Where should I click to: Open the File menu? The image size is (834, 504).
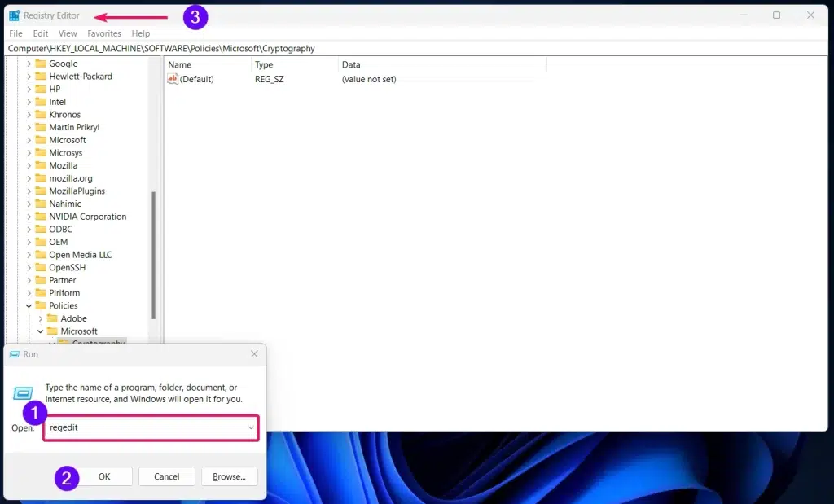click(16, 33)
